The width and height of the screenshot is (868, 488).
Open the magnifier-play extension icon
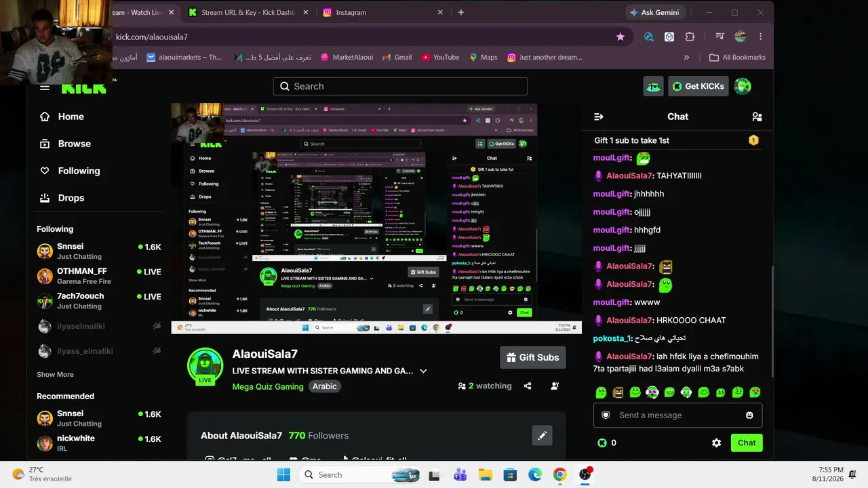[x=649, y=37]
